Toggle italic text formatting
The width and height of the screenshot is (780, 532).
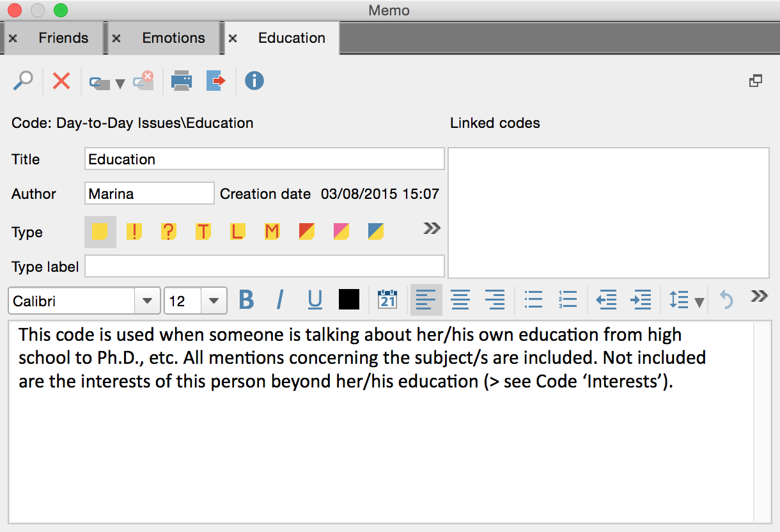(x=280, y=300)
